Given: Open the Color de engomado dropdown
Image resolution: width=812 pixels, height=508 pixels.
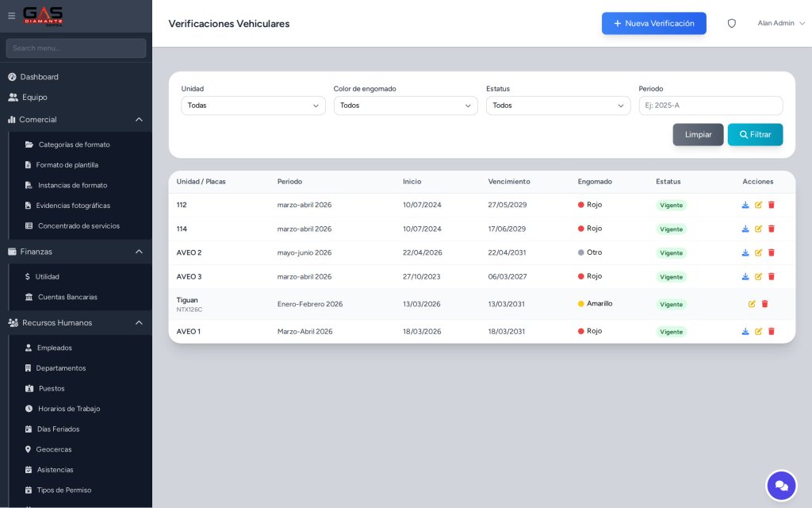Looking at the screenshot, I should (405, 106).
